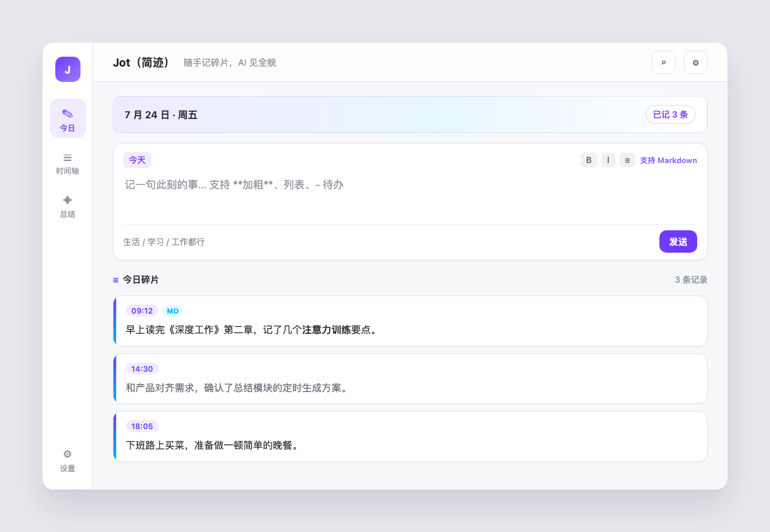This screenshot has height=532, width=770.
Task: Click the 随手记碎片，AI 见全貌 tagline
Action: [x=230, y=62]
